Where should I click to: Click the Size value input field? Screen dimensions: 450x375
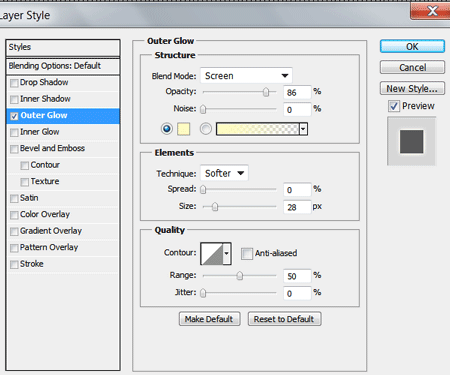297,207
